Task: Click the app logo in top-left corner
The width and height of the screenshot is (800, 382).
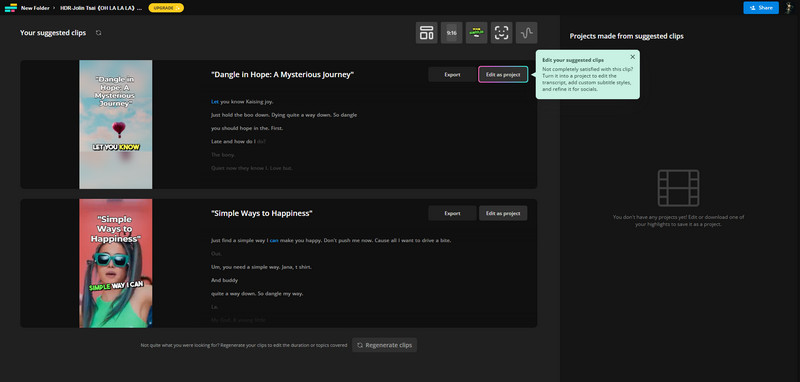Action: (11, 8)
